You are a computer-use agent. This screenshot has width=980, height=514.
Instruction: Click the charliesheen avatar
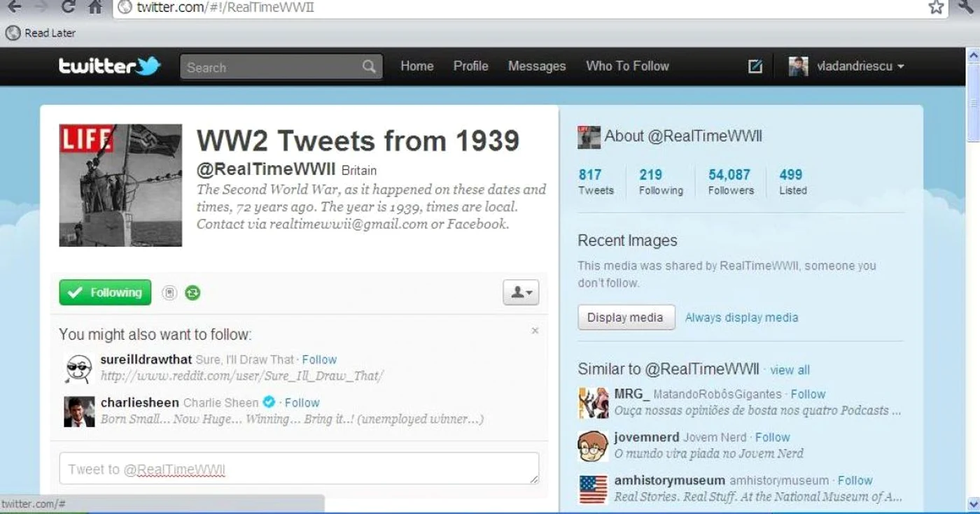pyautogui.click(x=79, y=412)
